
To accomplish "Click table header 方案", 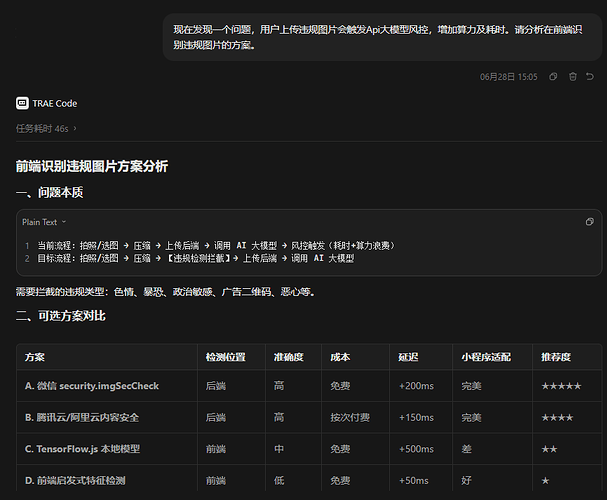I will click(x=35, y=357).
